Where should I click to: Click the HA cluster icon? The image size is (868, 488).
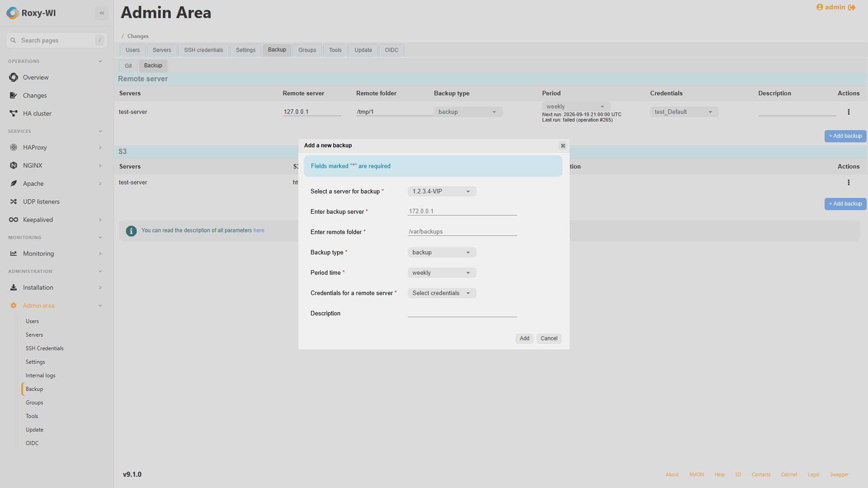(14, 113)
